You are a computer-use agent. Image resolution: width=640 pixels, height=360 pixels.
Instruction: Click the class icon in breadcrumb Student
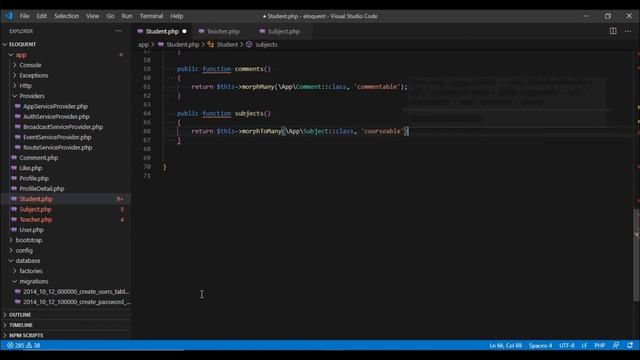point(211,44)
